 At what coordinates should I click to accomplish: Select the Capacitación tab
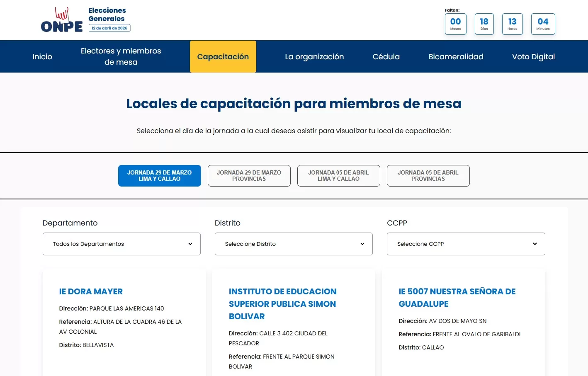point(223,57)
